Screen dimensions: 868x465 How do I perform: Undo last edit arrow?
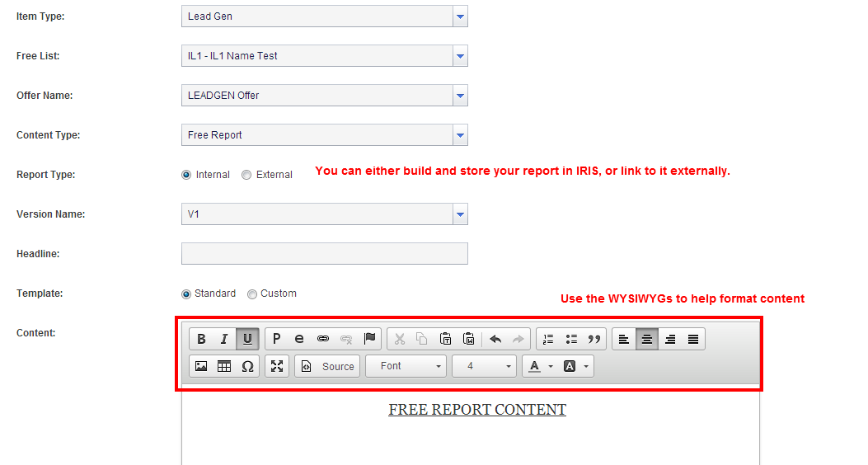click(x=495, y=339)
